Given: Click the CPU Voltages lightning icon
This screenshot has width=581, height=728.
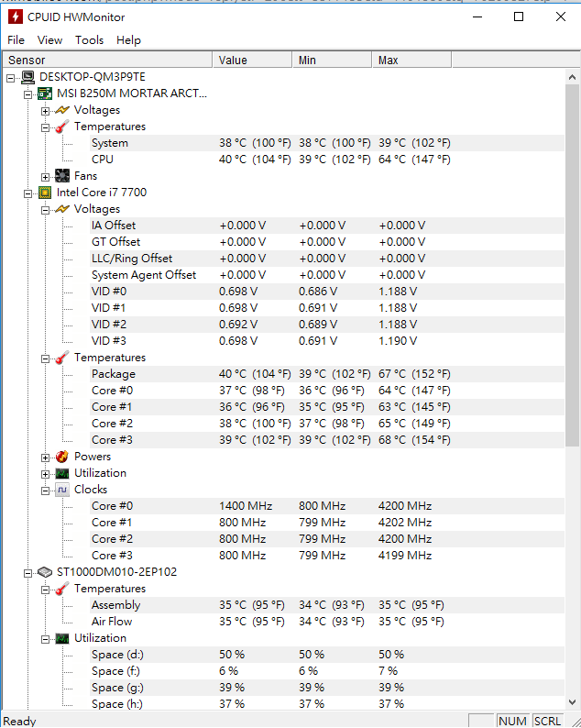Looking at the screenshot, I should click(x=62, y=209).
